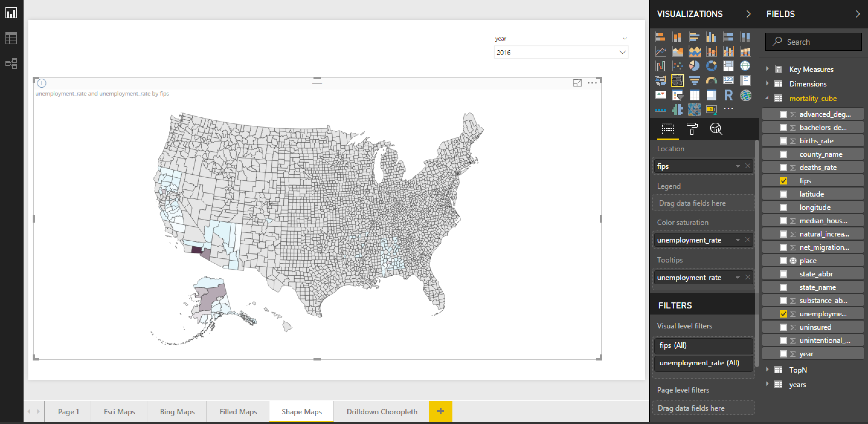
Task: Select the gauge visualization
Action: (711, 80)
